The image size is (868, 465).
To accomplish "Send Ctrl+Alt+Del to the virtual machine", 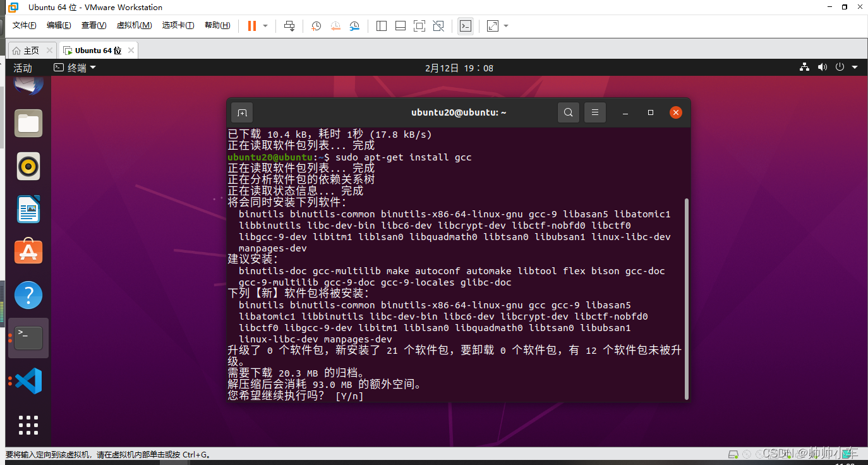I will point(289,26).
